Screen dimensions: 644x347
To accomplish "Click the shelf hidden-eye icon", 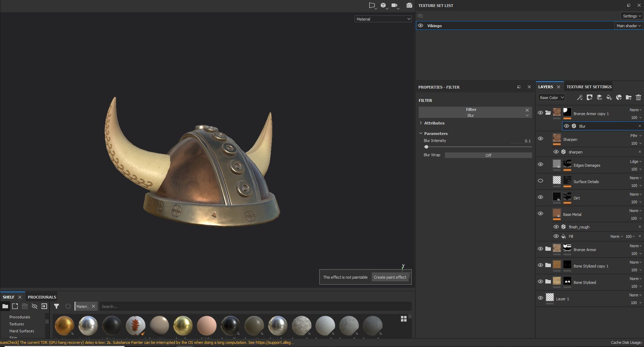I will 34,306.
